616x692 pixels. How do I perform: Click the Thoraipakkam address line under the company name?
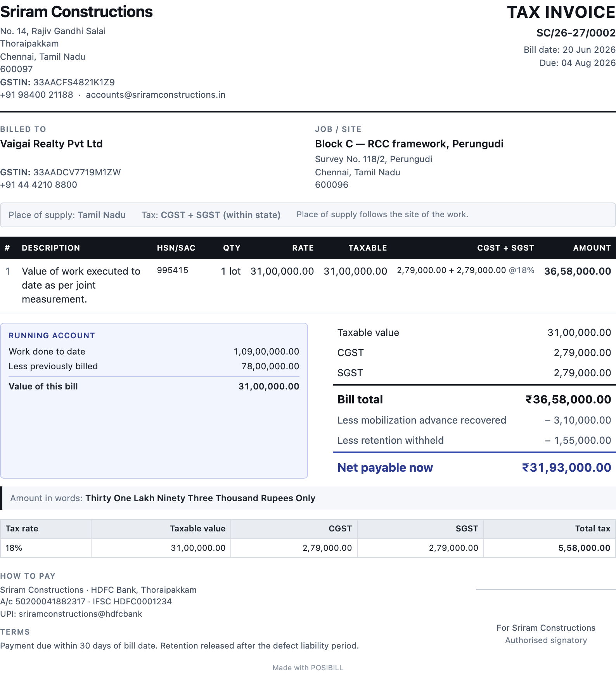pyautogui.click(x=29, y=43)
